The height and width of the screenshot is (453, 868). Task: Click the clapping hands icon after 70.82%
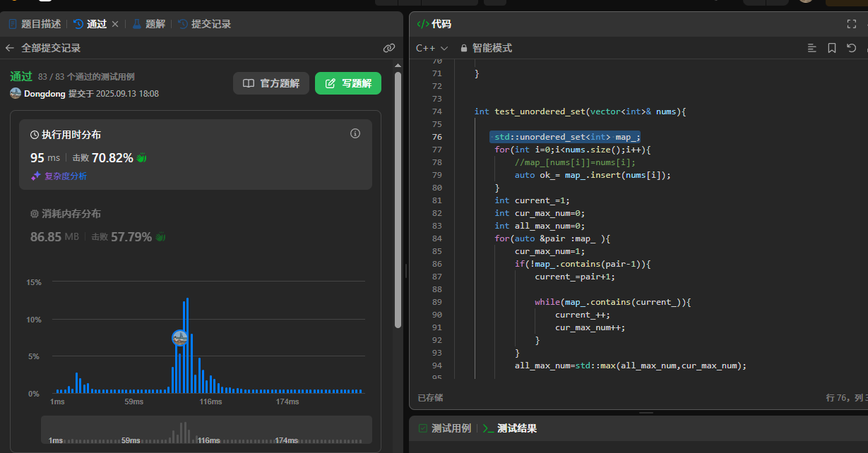[141, 158]
